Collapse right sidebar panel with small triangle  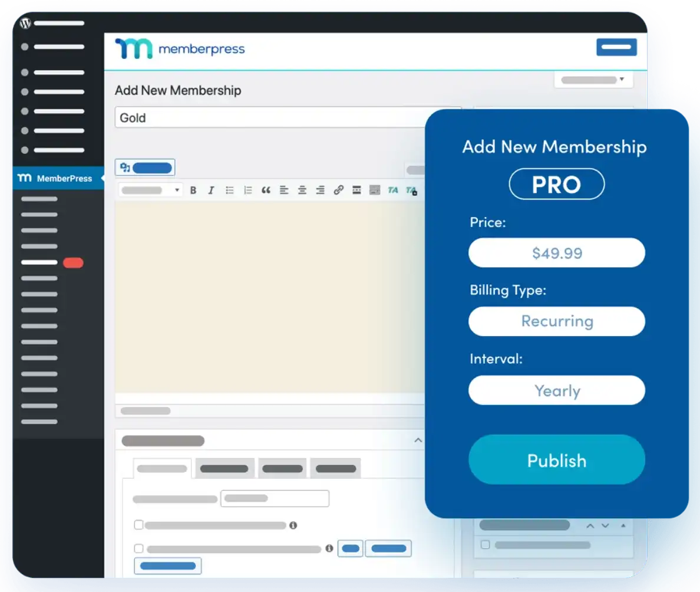[623, 525]
